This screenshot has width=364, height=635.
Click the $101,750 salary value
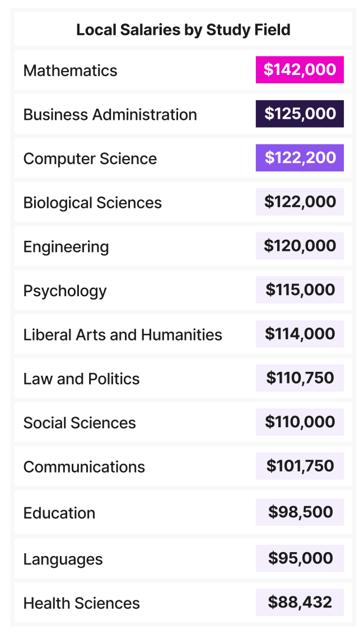[300, 466]
